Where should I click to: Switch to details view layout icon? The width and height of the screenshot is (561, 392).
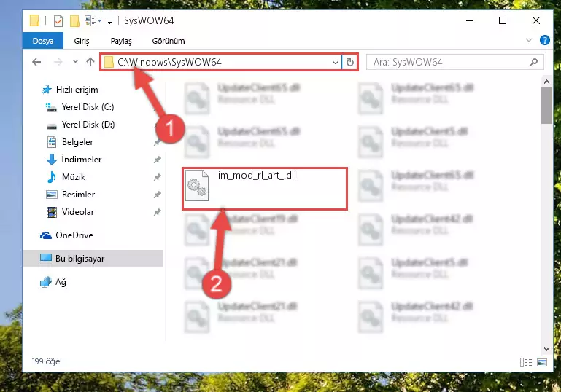[x=525, y=362]
